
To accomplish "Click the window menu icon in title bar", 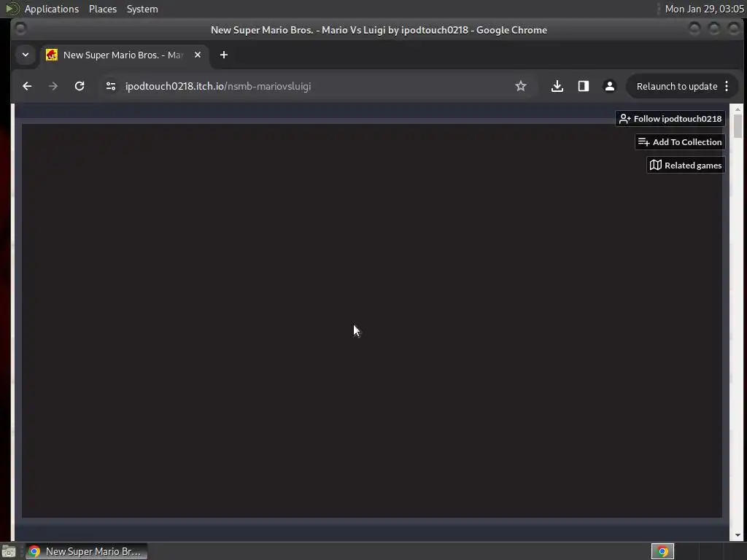I will tap(20, 29).
